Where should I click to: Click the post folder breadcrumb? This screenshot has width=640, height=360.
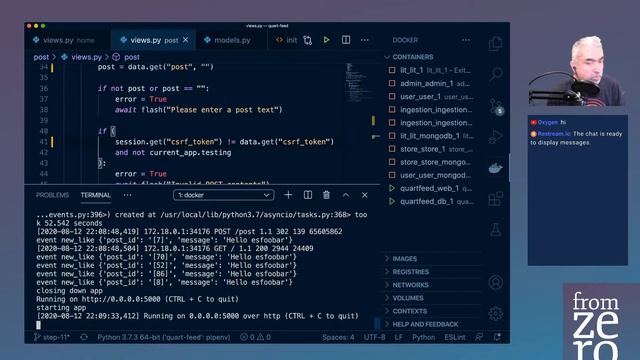click(x=41, y=57)
